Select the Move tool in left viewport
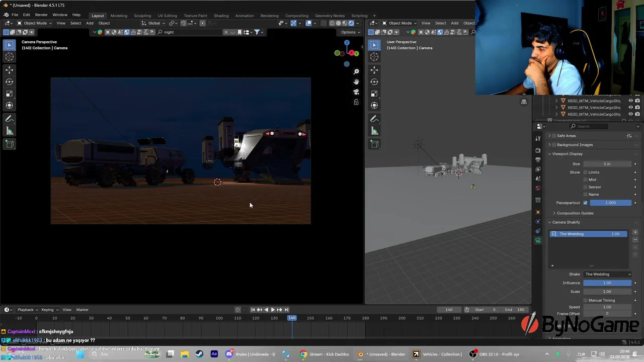The height and width of the screenshot is (362, 644). [x=9, y=70]
